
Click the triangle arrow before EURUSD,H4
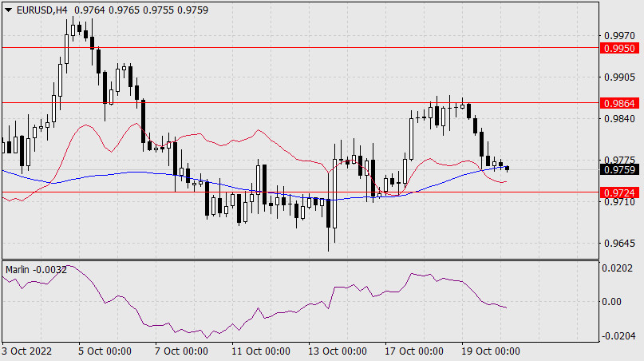point(9,9)
